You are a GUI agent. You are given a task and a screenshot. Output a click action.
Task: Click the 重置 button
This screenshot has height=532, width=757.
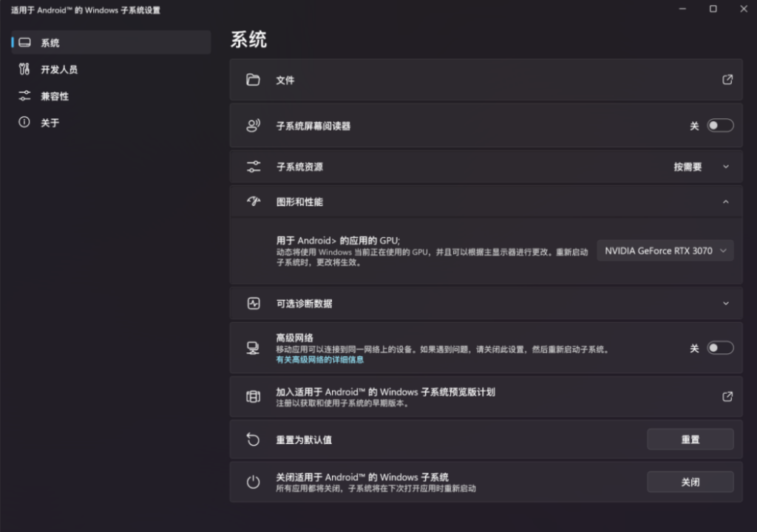pyautogui.click(x=690, y=440)
